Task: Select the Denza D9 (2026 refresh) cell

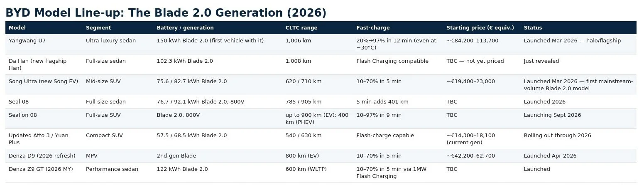Action: [x=42, y=156]
